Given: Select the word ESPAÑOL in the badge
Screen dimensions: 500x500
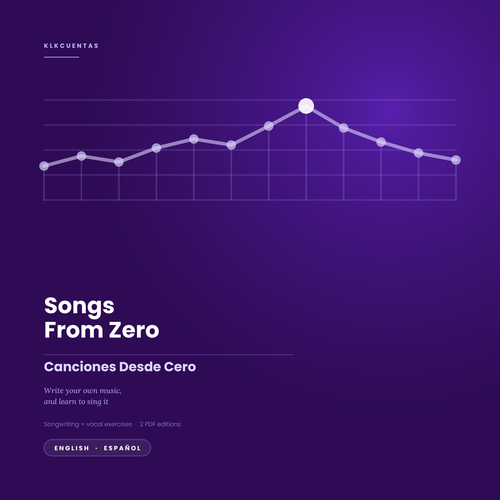Looking at the screenshot, I should click(x=122, y=448).
